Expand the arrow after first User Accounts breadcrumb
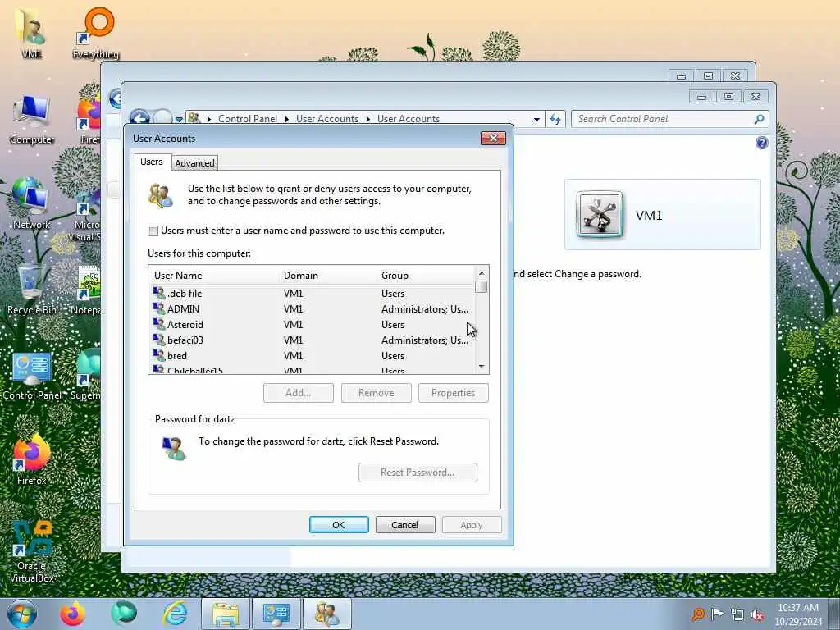 coord(368,119)
